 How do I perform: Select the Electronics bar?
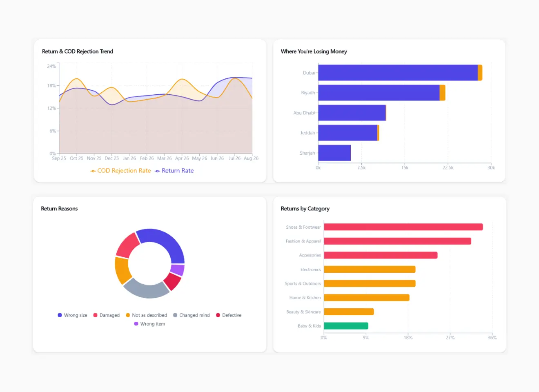point(370,269)
